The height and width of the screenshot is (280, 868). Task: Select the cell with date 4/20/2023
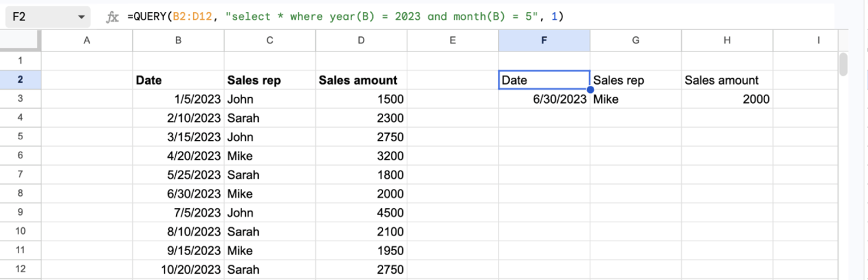tap(179, 156)
